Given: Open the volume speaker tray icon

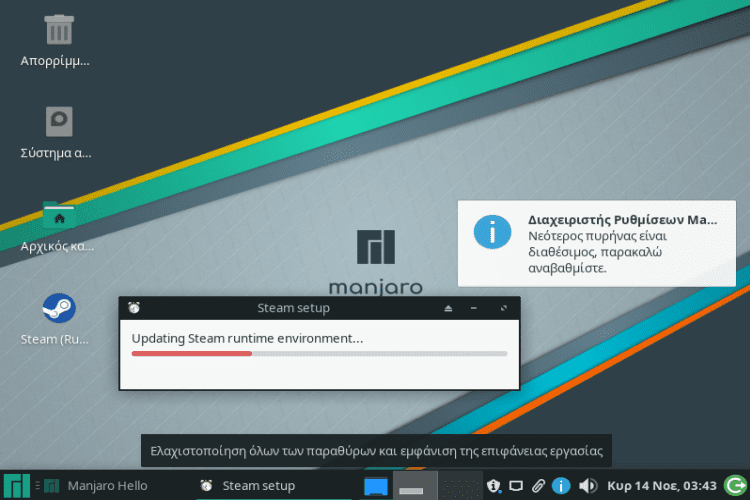Looking at the screenshot, I should 588,486.
